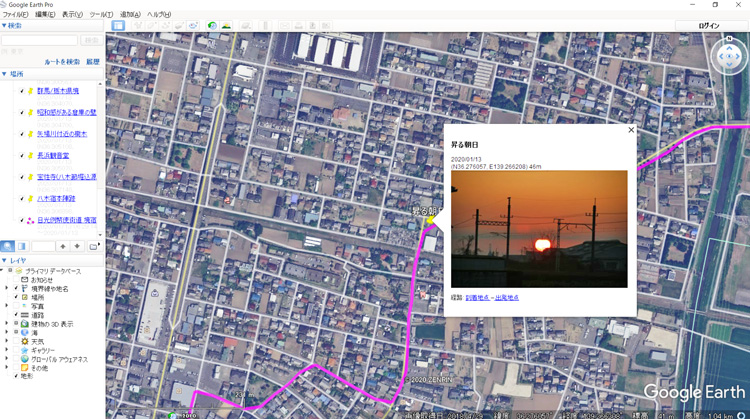Click the Places list scrollbar down arrow
Screen dimensions: 750x419
100,235
